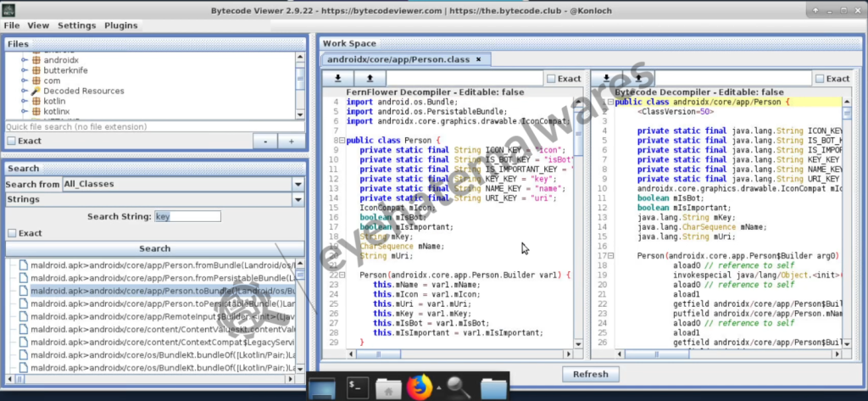The image size is (868, 401).
Task: Click file icon of ContentValuesKt result
Action: 23,329
